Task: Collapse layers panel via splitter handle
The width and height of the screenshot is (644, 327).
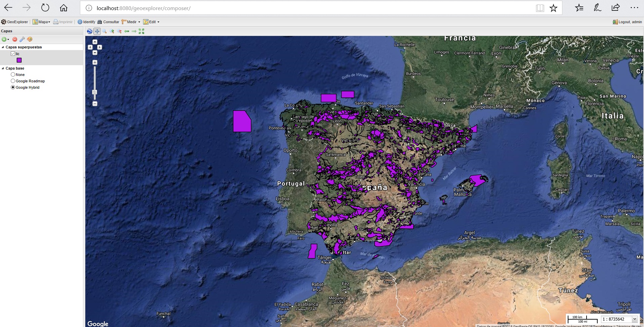Action: point(84,177)
